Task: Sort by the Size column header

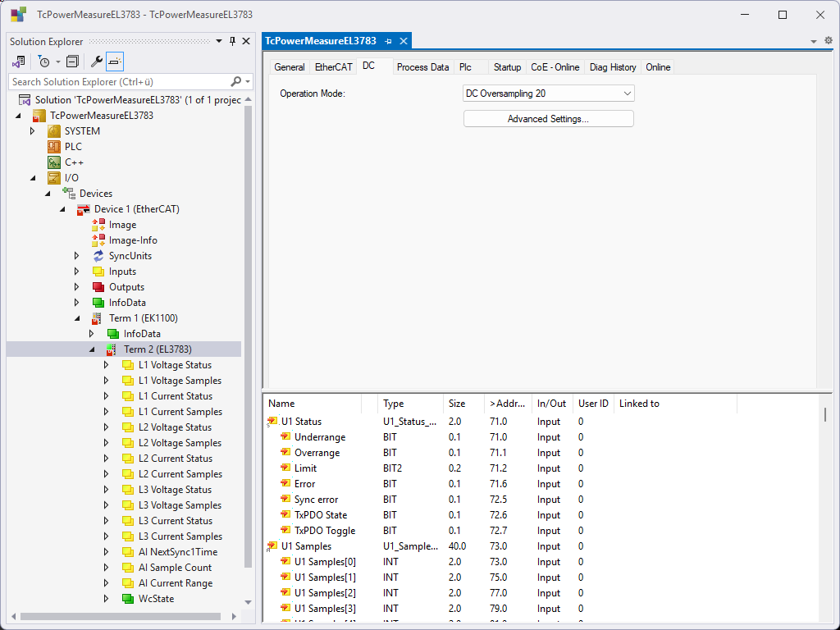Action: coord(464,404)
